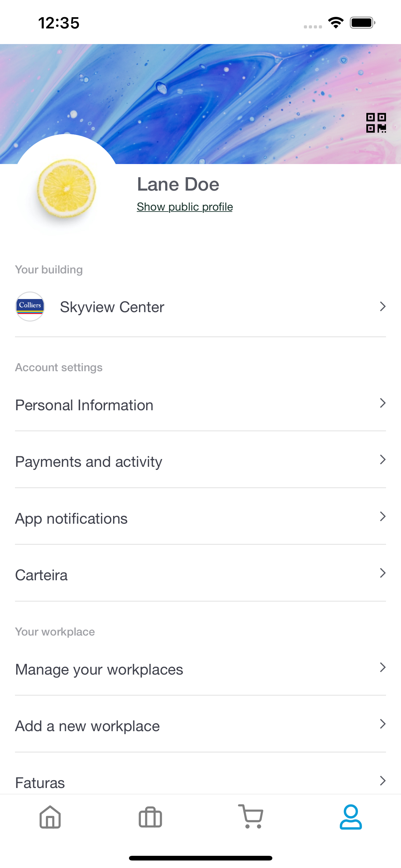401x868 pixels.
Task: Click the Wi-Fi status icon
Action: (x=335, y=23)
